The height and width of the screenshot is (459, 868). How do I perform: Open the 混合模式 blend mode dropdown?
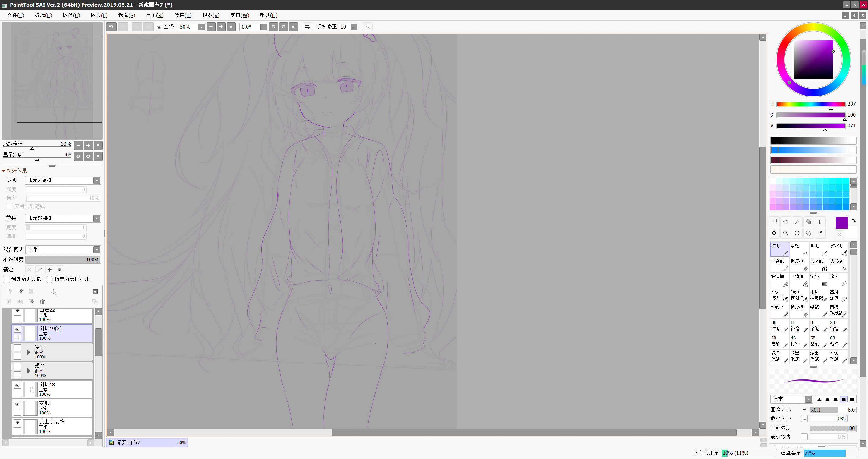point(63,250)
